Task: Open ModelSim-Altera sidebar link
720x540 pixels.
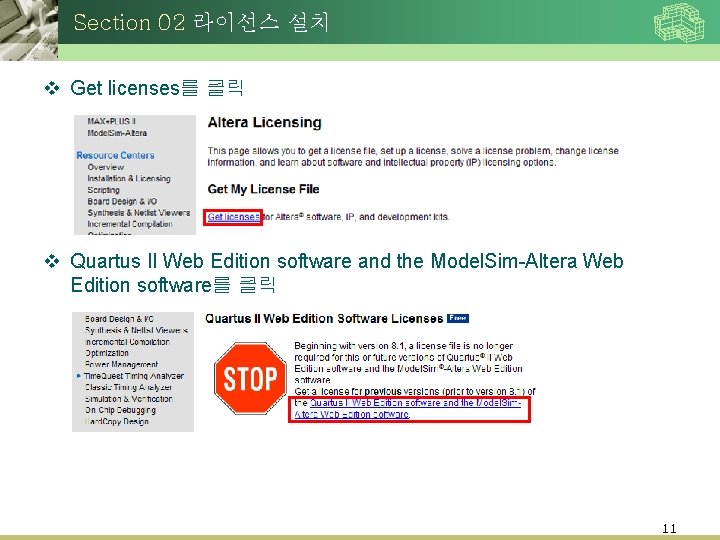Action: click(117, 133)
